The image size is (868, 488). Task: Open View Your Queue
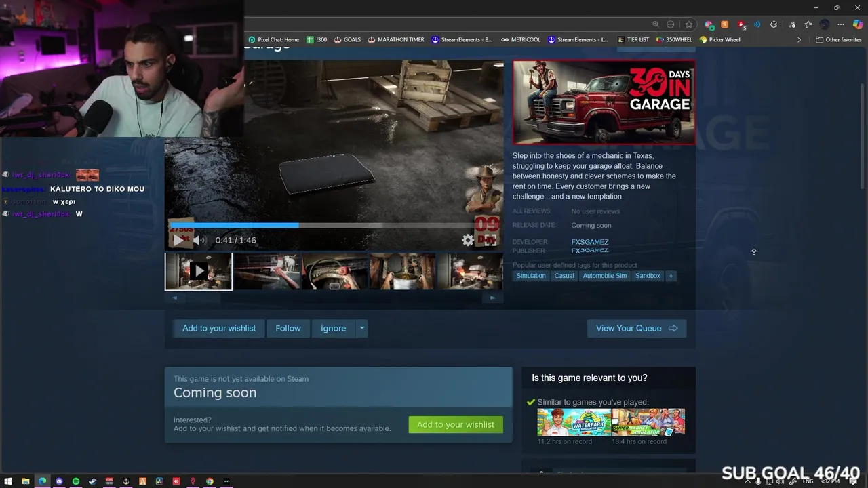[x=637, y=328]
